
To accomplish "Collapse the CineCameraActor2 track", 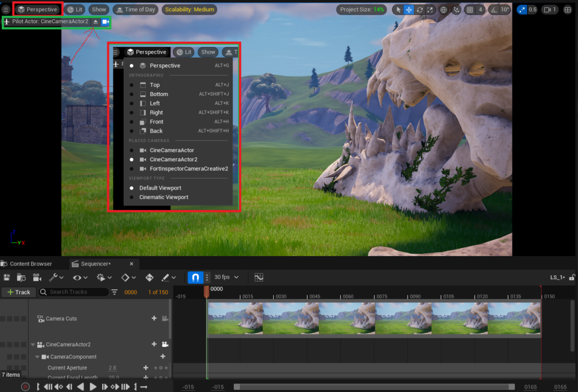I will pos(33,345).
